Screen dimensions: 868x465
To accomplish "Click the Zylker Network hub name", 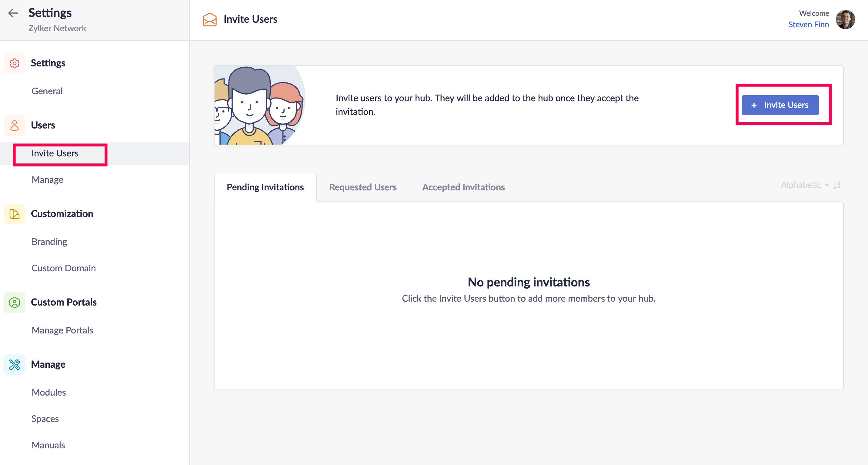I will [x=57, y=28].
